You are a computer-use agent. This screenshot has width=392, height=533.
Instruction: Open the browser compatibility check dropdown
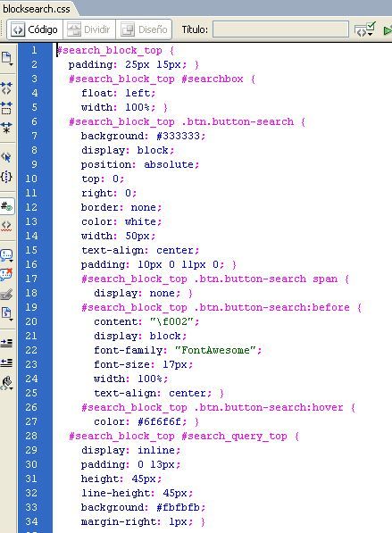click(364, 29)
